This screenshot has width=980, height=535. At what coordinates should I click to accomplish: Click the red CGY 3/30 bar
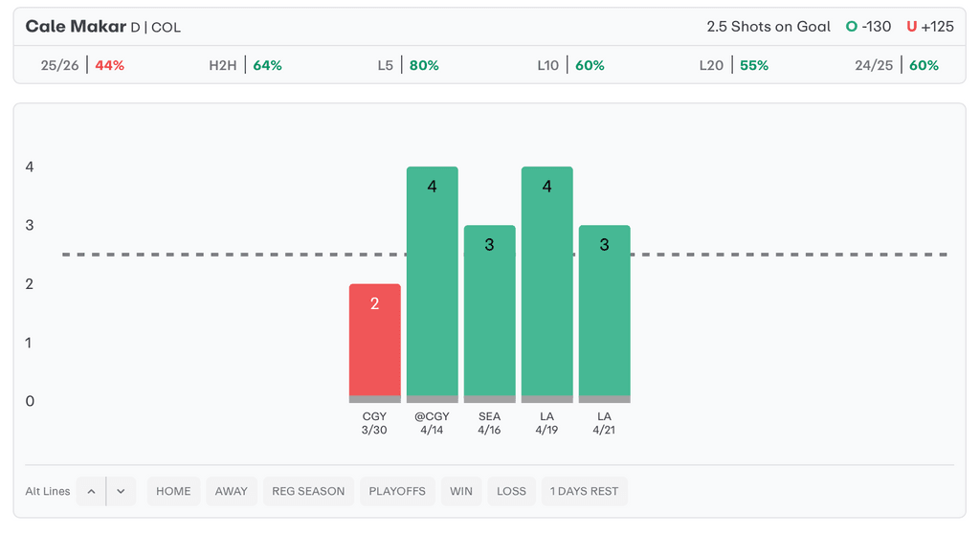pos(374,343)
